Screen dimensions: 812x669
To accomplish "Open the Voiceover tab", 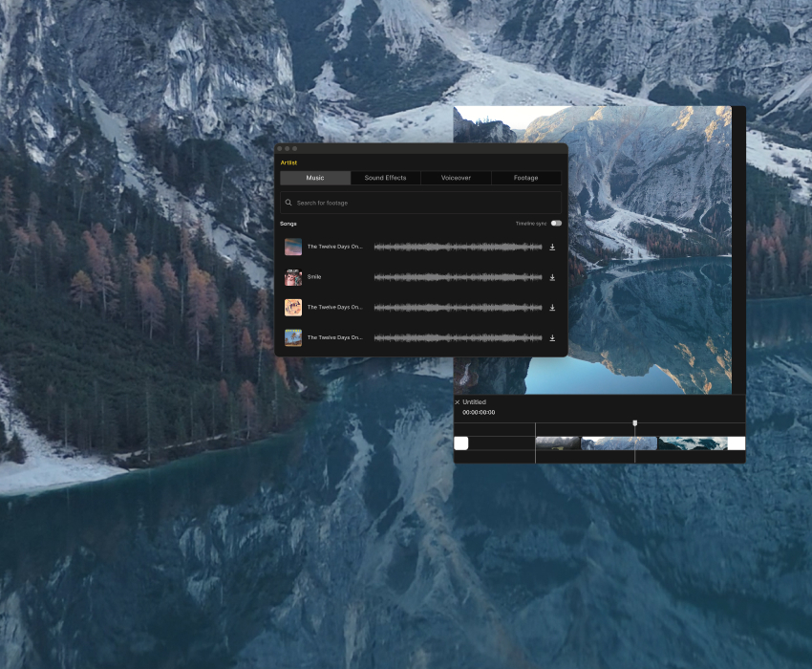I will click(x=455, y=178).
